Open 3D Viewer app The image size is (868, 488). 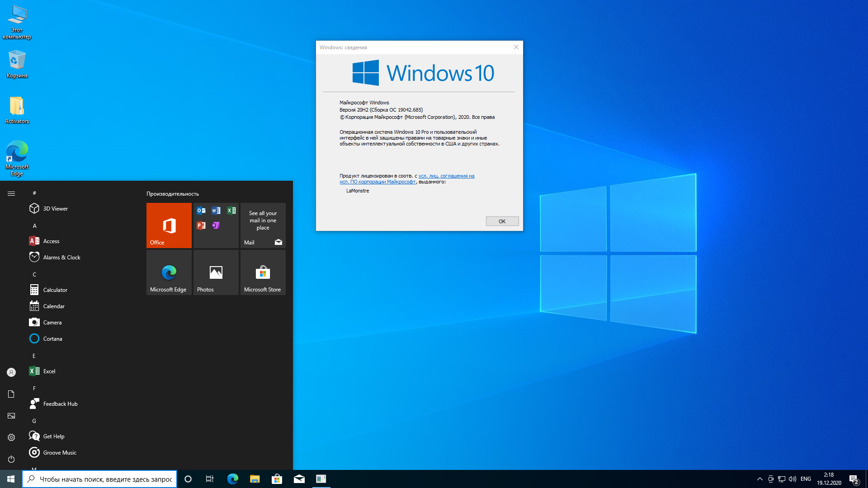tap(55, 208)
